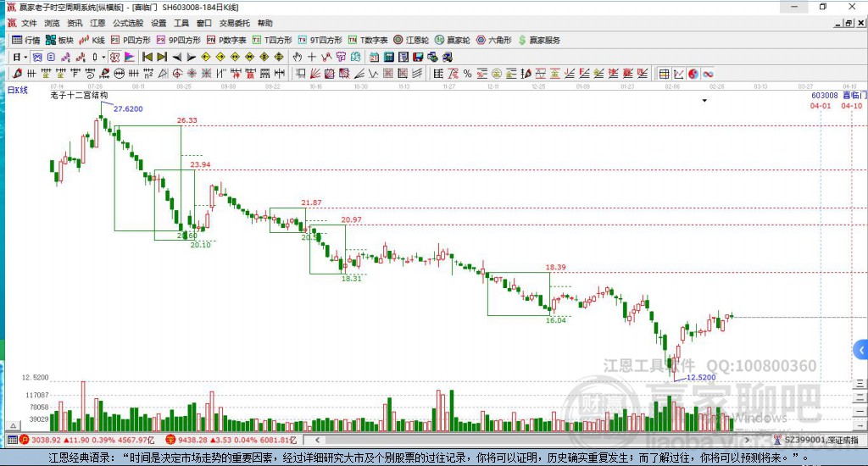Screen dimensions: 868x466
Task: Click the grid table icon beside taiji
Action: (664, 74)
